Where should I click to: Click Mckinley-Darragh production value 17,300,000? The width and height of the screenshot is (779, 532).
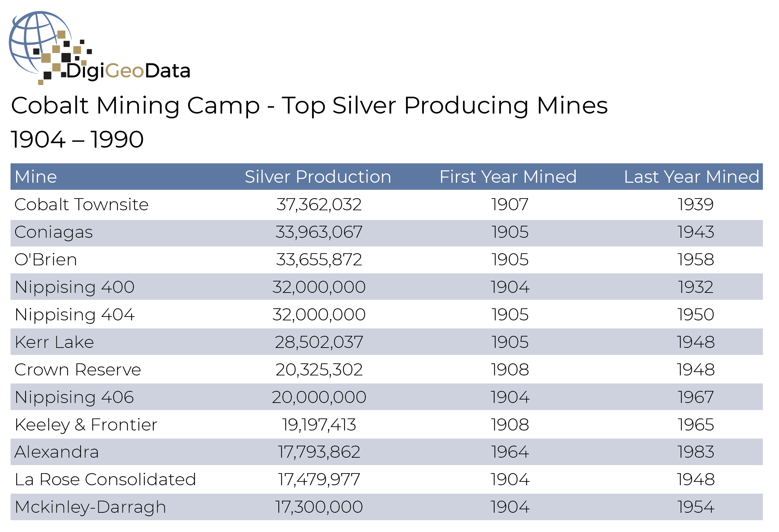(319, 507)
